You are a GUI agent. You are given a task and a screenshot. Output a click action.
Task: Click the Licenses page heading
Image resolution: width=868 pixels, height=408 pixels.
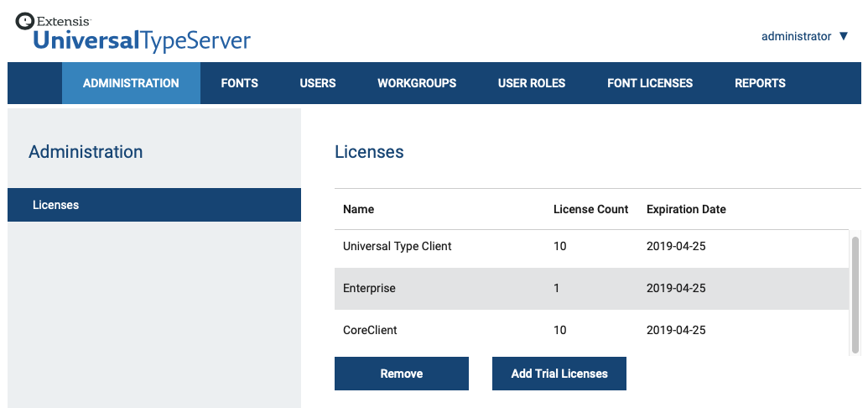[x=369, y=152]
